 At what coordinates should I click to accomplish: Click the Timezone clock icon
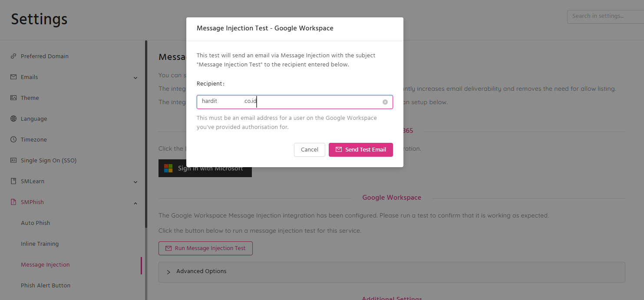click(x=13, y=139)
